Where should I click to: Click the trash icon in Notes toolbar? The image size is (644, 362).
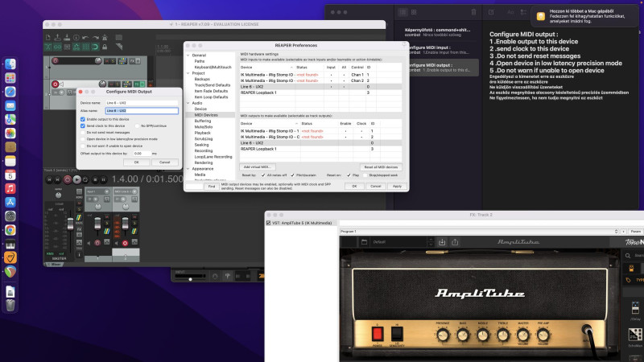[473, 12]
